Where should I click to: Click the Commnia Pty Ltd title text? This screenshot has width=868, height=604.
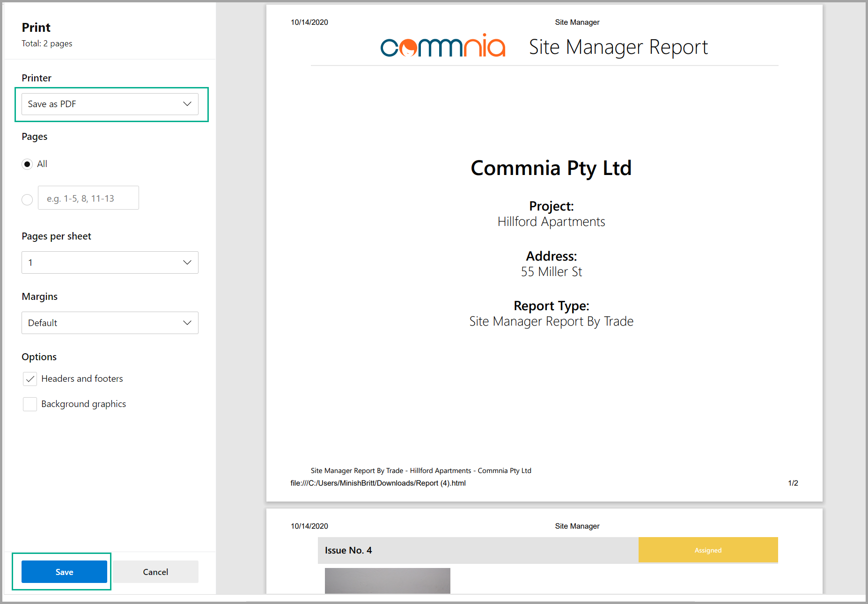coord(551,168)
